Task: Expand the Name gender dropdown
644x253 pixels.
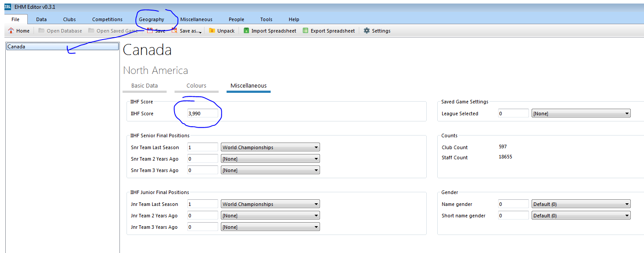Action: click(x=627, y=204)
